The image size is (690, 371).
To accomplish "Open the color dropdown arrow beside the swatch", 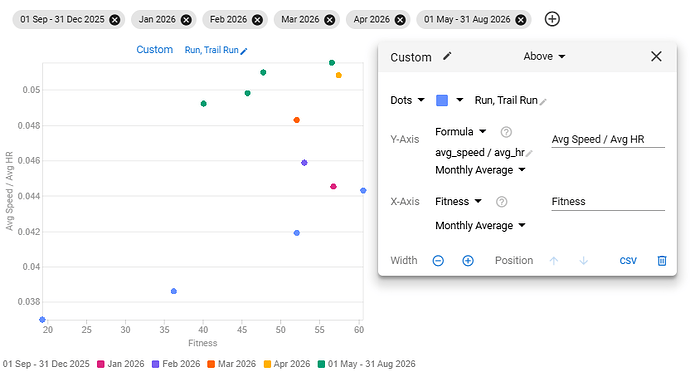I will (460, 100).
